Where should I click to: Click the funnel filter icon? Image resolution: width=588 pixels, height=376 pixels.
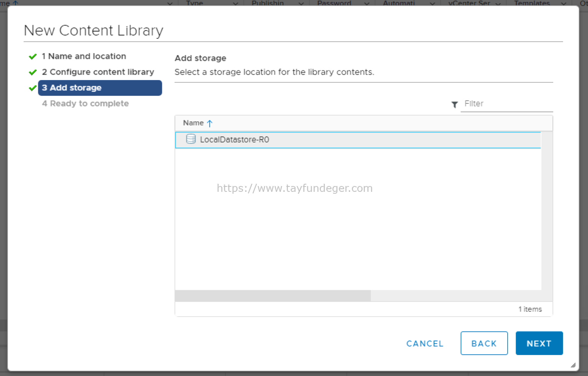point(454,105)
